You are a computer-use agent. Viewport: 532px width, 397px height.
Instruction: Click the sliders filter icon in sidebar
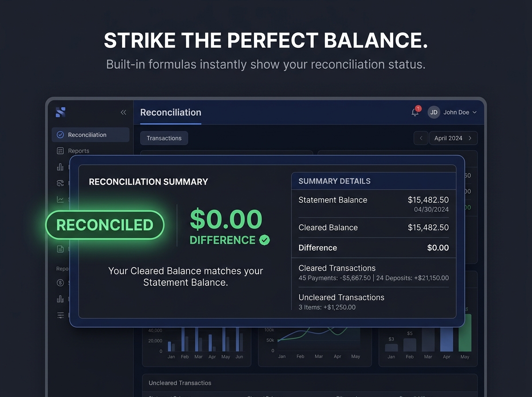[x=60, y=315]
